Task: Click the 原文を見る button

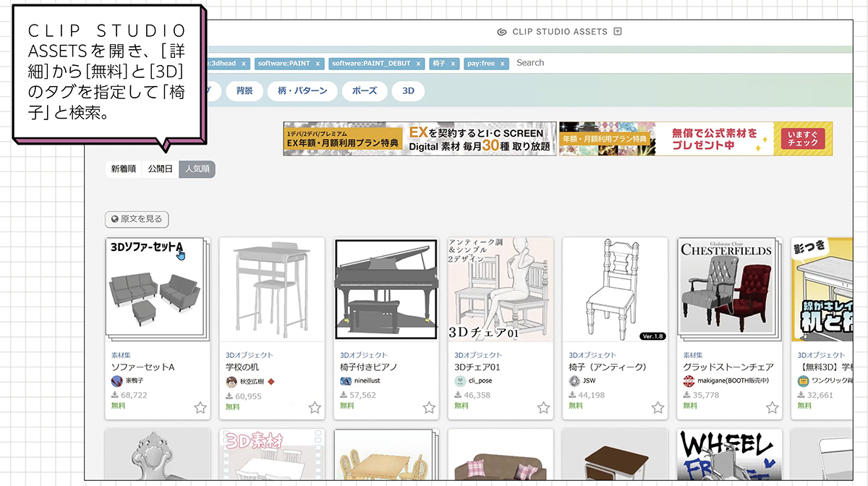Action: tap(137, 219)
